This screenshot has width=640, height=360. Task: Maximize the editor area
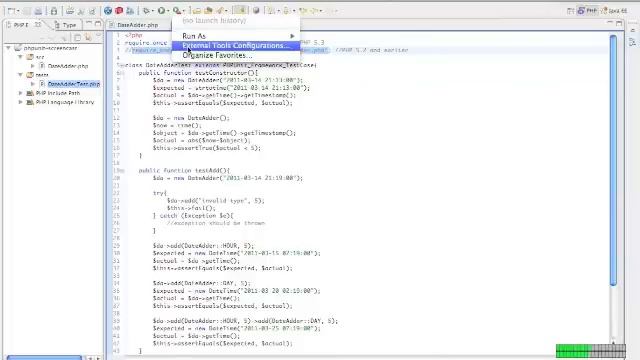point(619,23)
